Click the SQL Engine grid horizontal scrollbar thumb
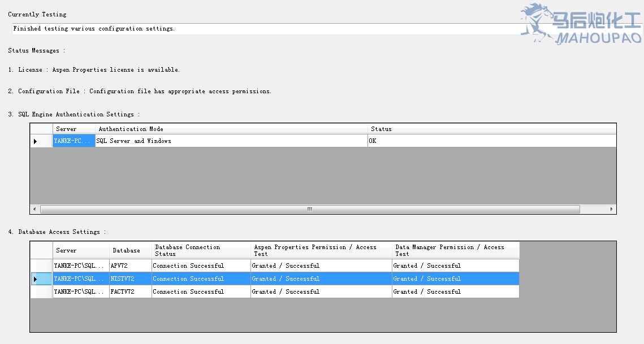The height and width of the screenshot is (344, 644). (310, 210)
